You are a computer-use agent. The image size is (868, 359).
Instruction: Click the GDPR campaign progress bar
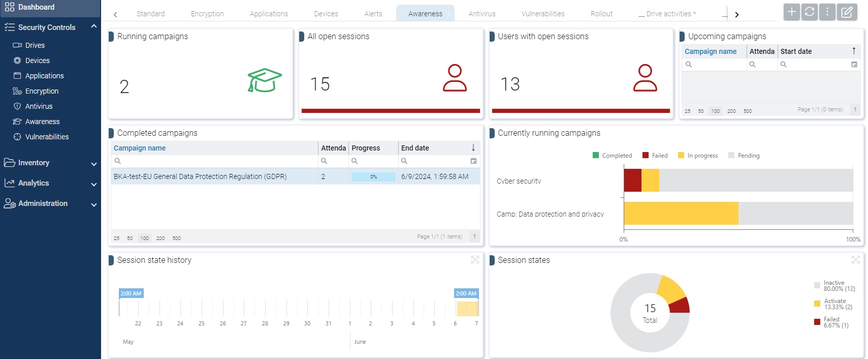coord(373,177)
